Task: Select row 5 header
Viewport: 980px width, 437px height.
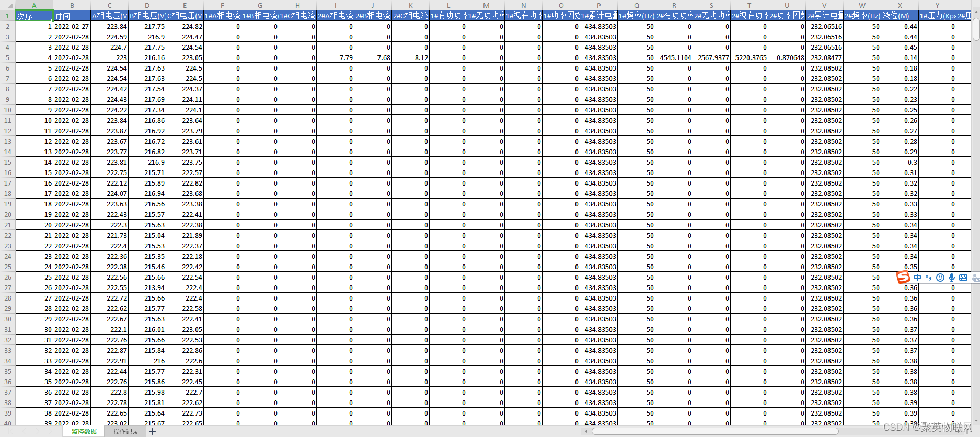Action: pos(8,57)
